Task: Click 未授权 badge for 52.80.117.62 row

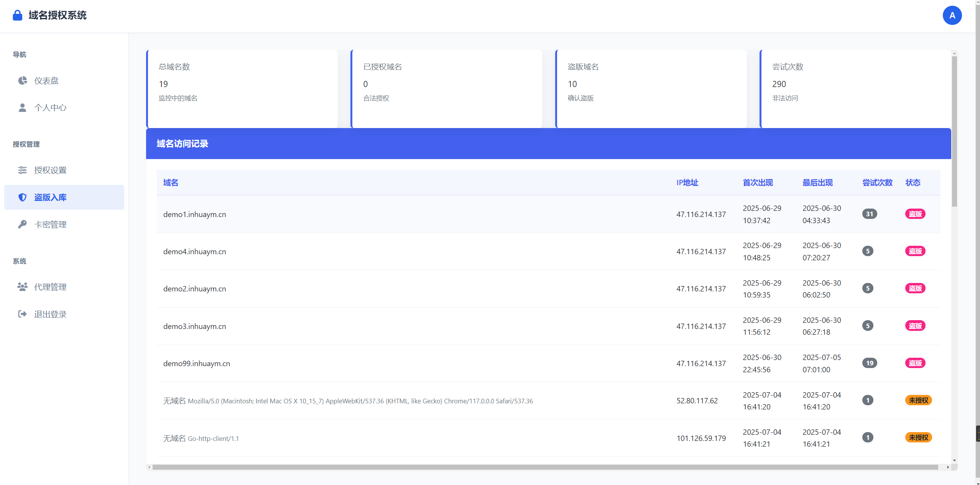Action: 919,400
